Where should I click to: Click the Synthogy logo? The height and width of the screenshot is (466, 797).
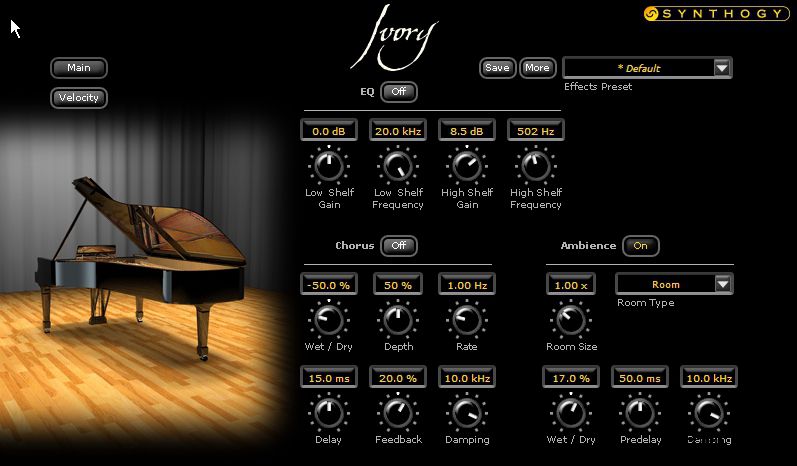[x=717, y=14]
